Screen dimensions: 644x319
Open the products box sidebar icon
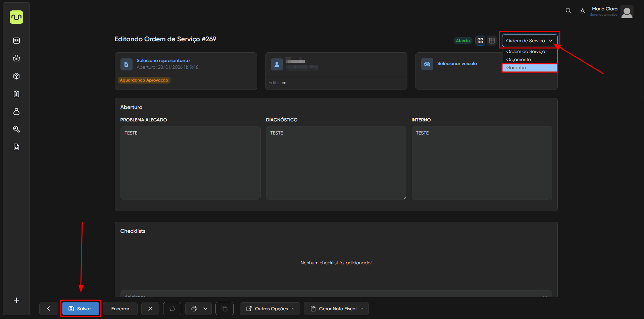pos(16,76)
